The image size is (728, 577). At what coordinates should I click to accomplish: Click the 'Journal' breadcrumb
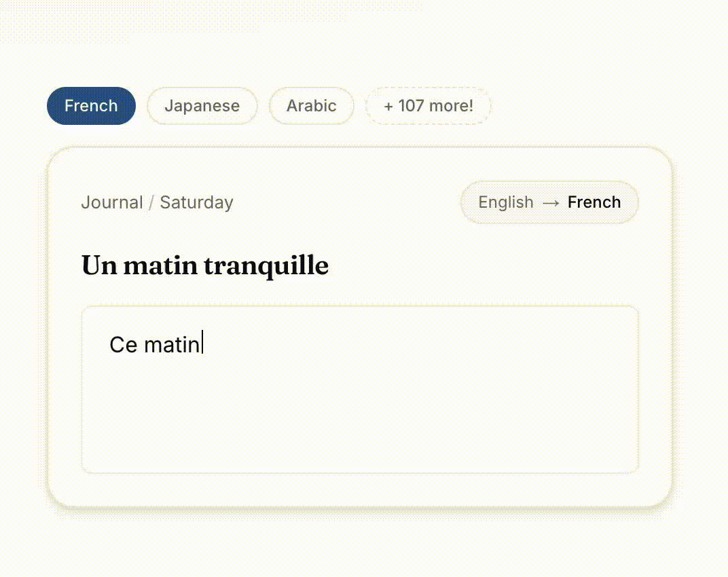pos(112,202)
